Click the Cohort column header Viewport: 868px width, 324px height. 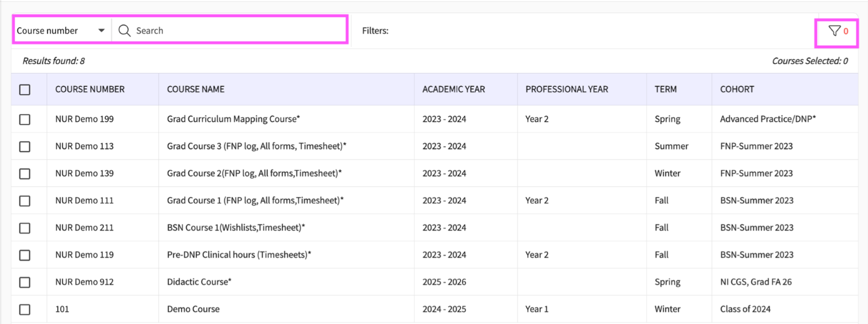[x=737, y=89]
